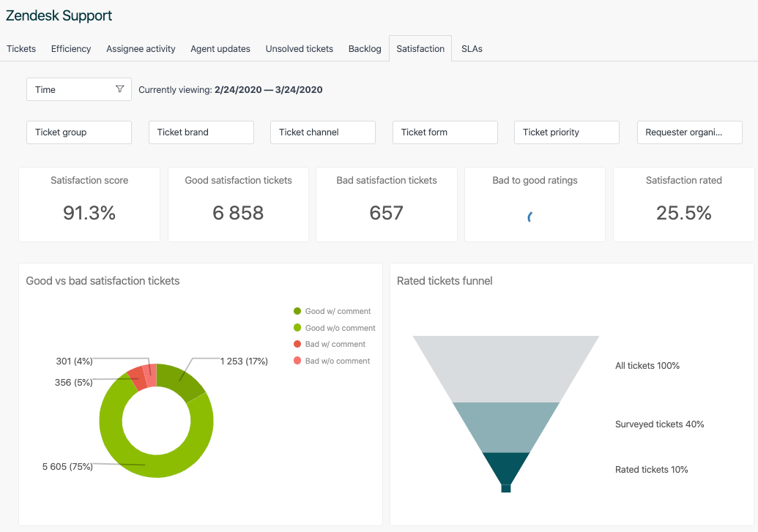This screenshot has height=532, width=758.
Task: Open the Requester organization filter
Action: click(x=688, y=132)
